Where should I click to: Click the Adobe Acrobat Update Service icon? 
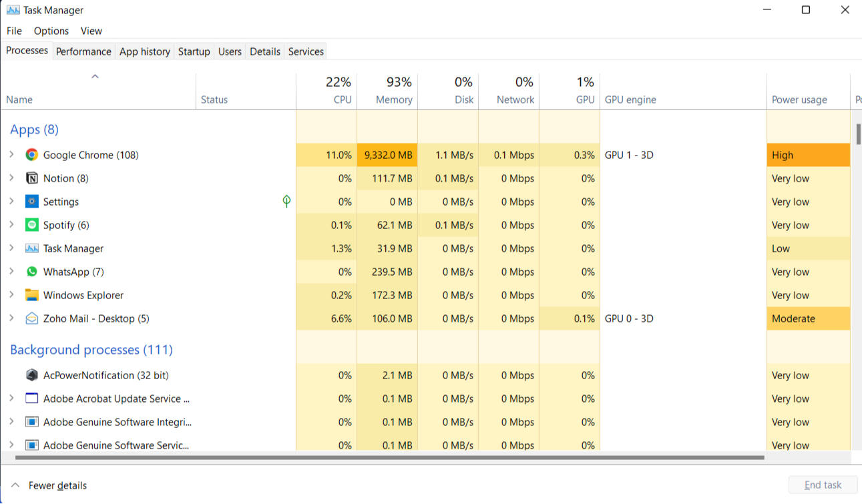tap(31, 399)
